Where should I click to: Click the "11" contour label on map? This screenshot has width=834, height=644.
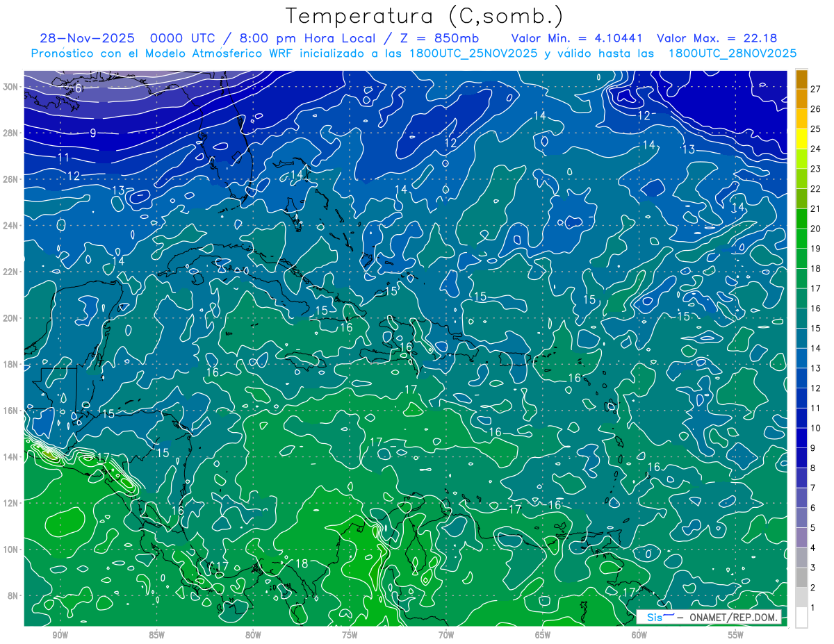pyautogui.click(x=63, y=158)
